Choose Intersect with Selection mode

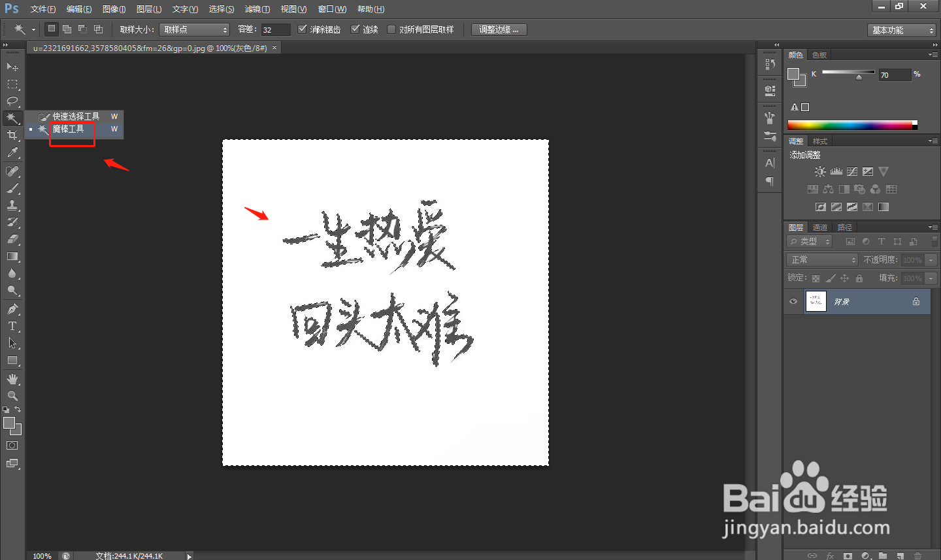coord(98,29)
